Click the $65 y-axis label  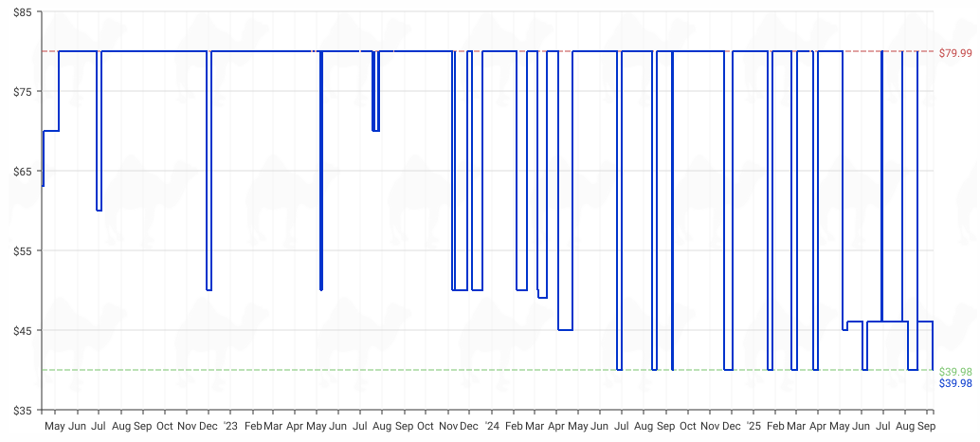click(25, 171)
